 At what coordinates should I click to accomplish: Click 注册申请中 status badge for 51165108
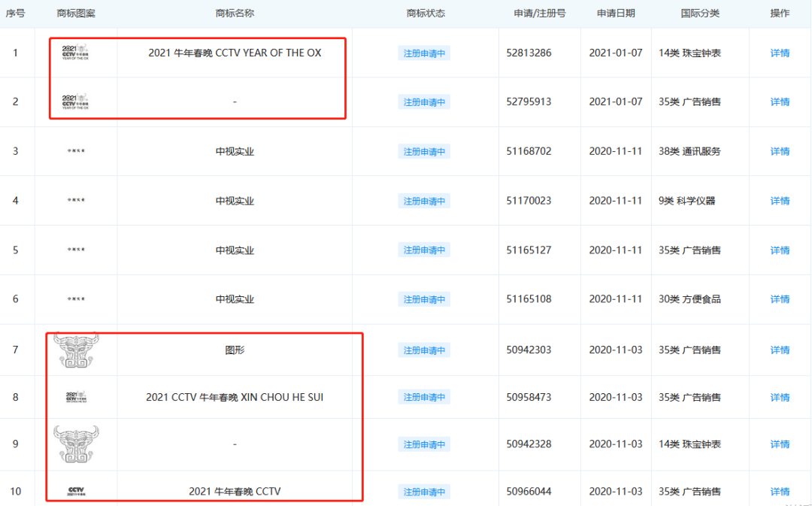pyautogui.click(x=424, y=299)
